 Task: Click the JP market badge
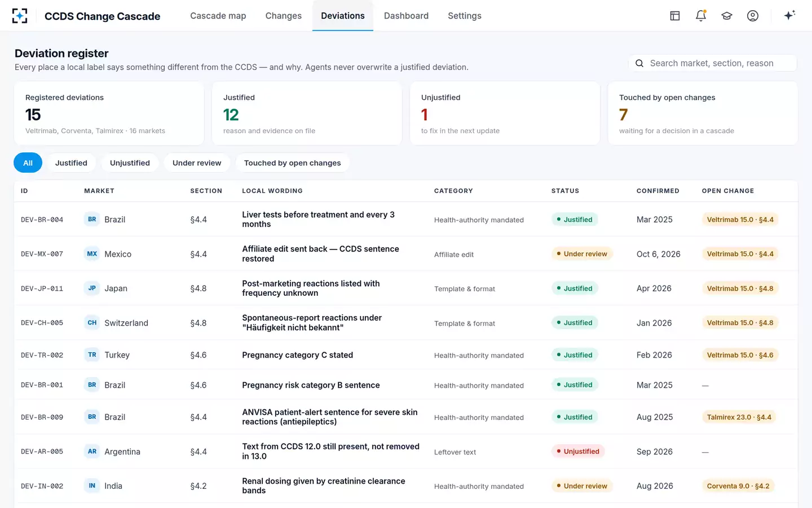click(92, 288)
